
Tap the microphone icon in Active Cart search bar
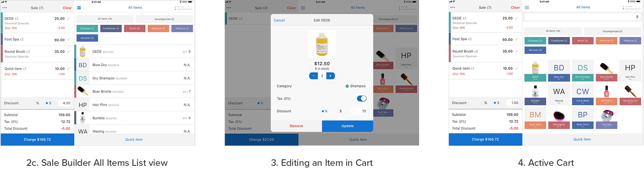point(637,17)
